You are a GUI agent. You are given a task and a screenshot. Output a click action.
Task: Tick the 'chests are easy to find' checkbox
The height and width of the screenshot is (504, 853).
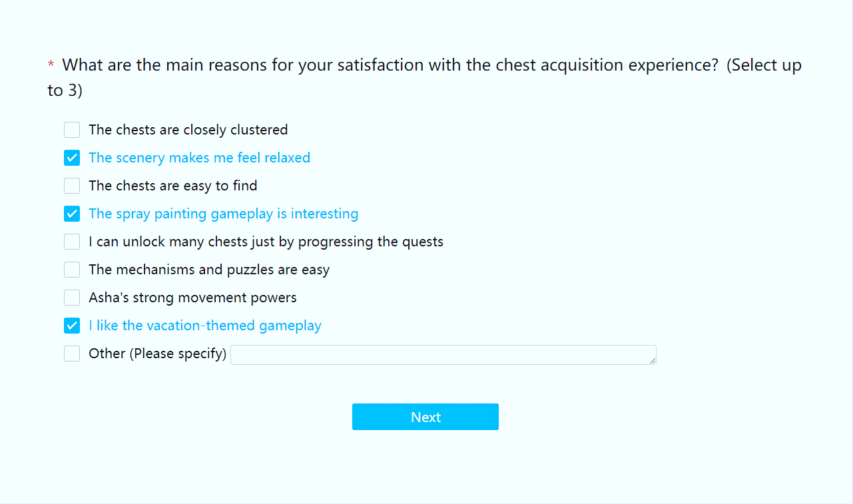72,186
